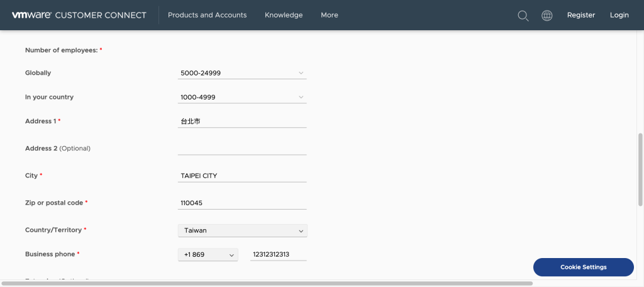Image resolution: width=644 pixels, height=287 pixels.
Task: Focus the Address 1 field
Action: [242, 121]
